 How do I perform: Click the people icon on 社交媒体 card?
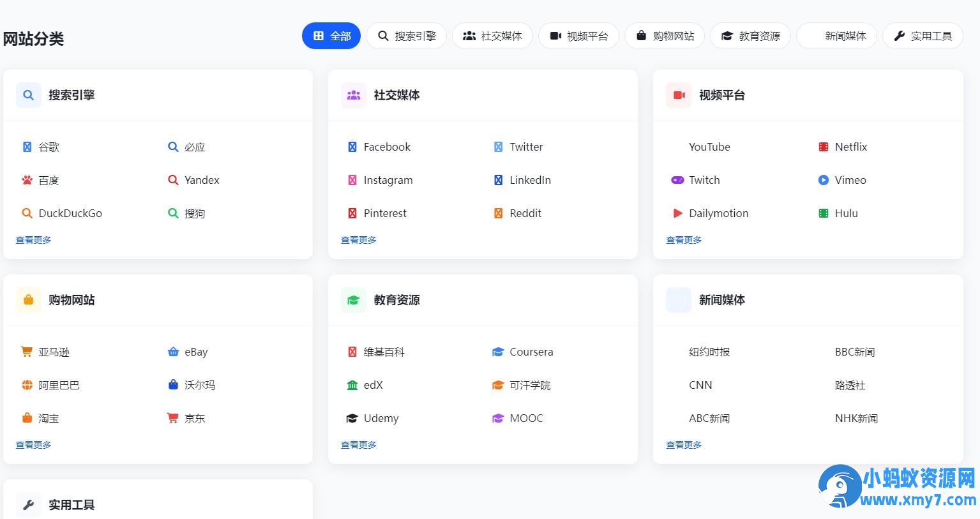point(353,94)
